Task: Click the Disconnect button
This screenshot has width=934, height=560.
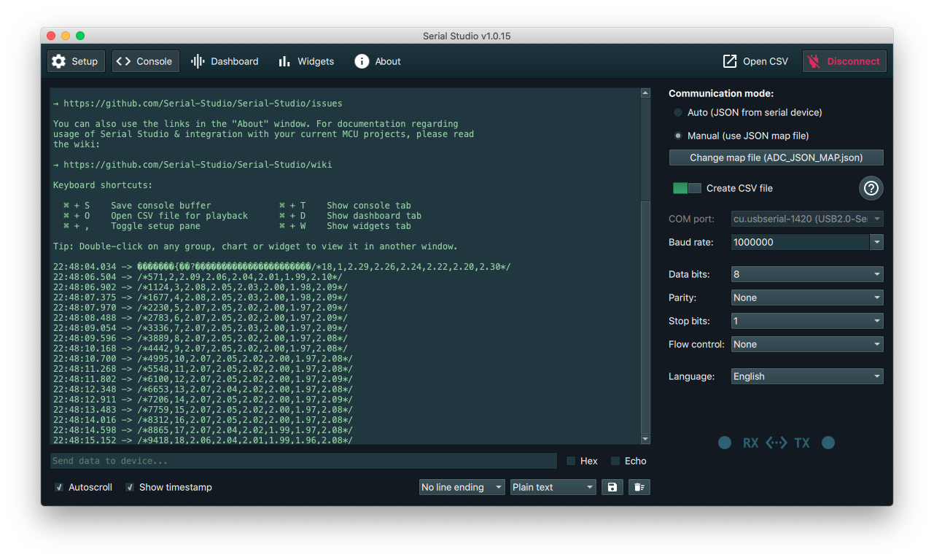Action: [844, 61]
